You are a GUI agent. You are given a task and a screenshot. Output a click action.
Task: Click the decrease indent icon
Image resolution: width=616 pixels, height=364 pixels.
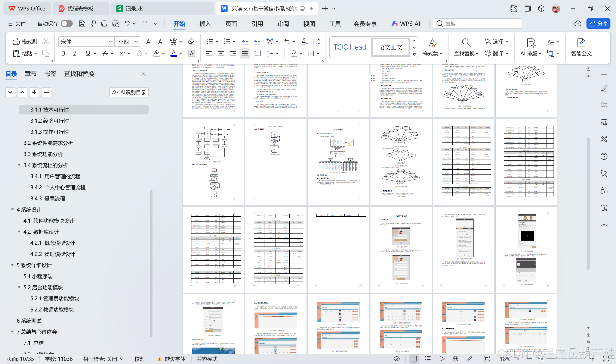pyautogui.click(x=245, y=41)
